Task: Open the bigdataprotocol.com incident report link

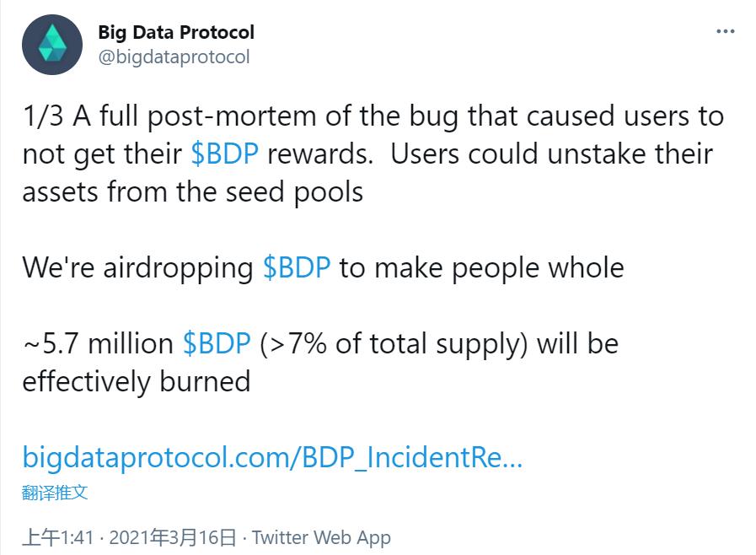Action: click(x=271, y=460)
